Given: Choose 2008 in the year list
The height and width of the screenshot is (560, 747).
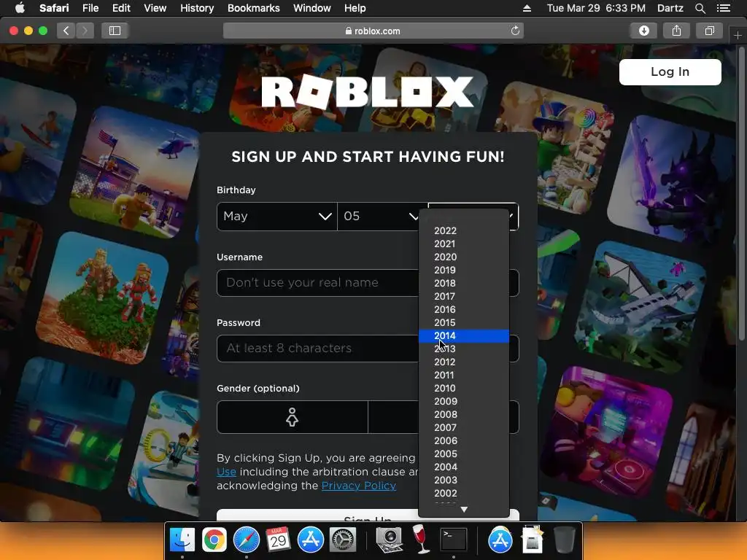Looking at the screenshot, I should coord(463,414).
